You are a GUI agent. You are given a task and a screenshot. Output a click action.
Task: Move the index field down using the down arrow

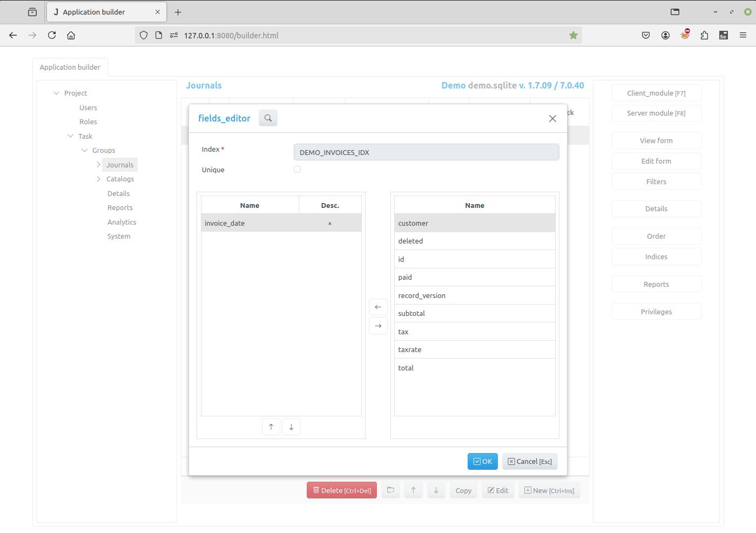point(291,427)
